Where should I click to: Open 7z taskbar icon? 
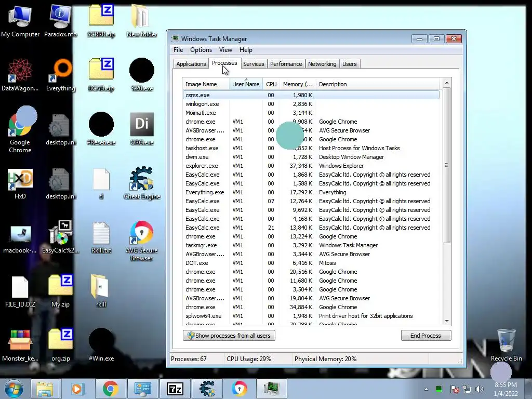point(175,389)
